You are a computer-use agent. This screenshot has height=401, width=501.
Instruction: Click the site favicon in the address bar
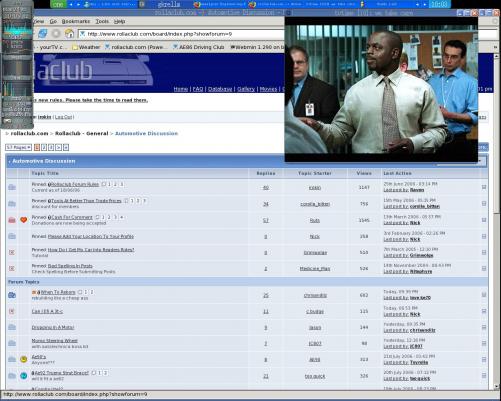[83, 34]
